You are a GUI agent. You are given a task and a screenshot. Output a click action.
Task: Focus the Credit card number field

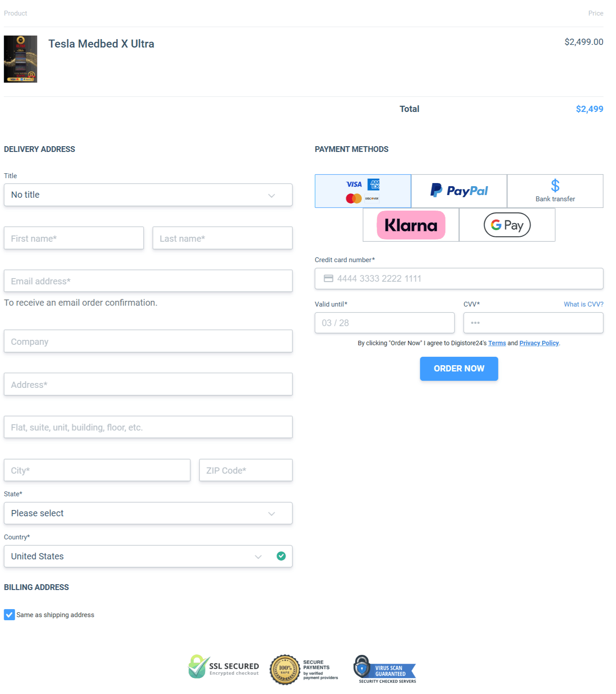pyautogui.click(x=458, y=279)
